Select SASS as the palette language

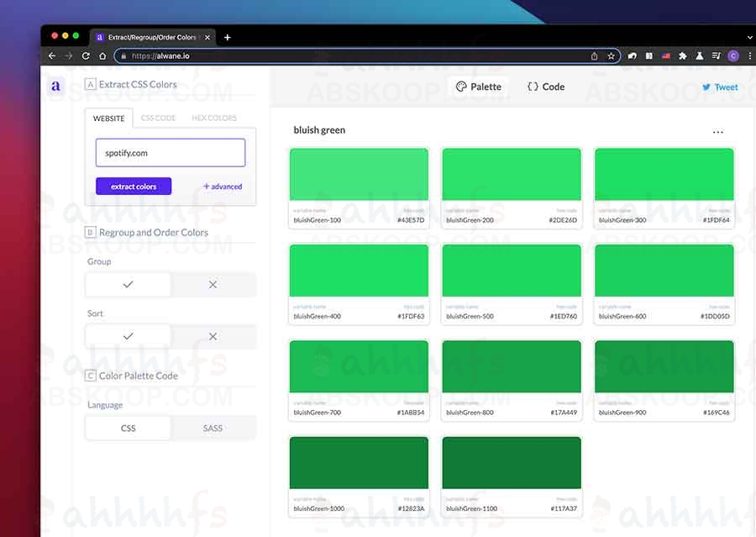(x=213, y=429)
